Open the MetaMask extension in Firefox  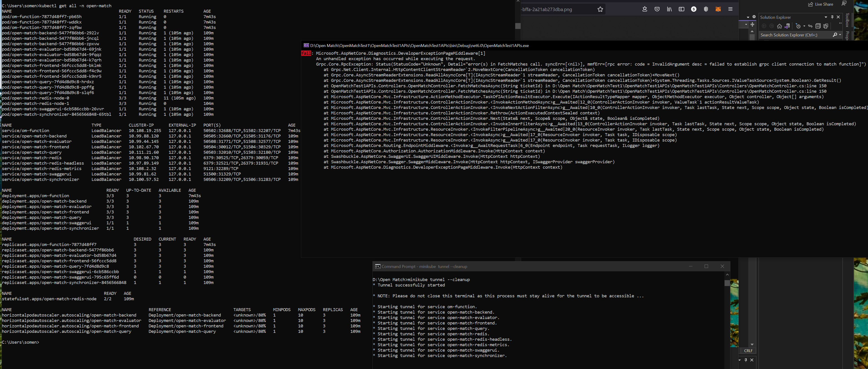718,9
